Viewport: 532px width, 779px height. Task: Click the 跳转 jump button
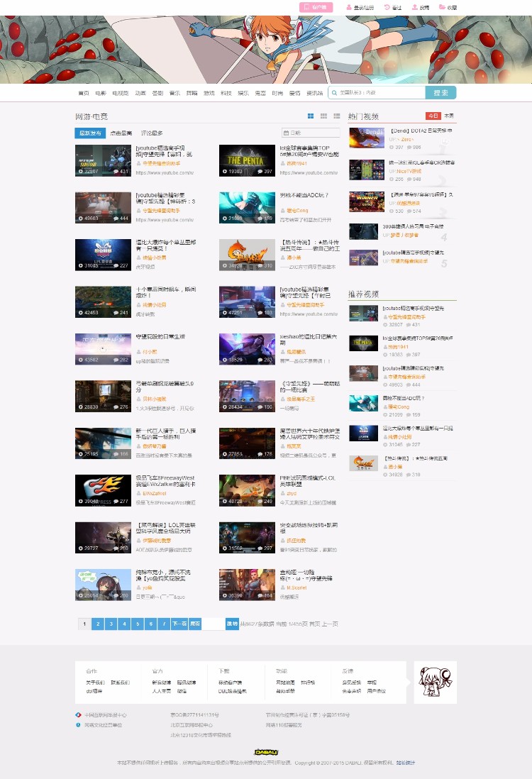[232, 624]
